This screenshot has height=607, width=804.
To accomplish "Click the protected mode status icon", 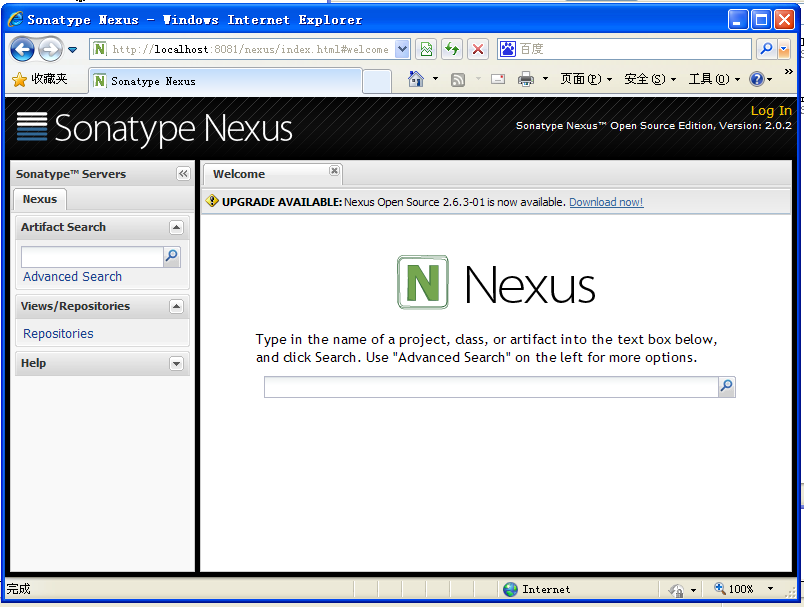I will (677, 590).
